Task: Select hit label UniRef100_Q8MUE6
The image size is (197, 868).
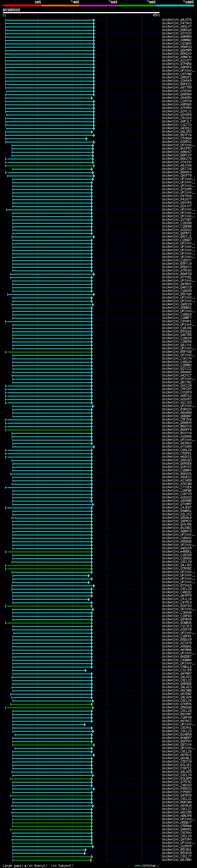Action: pos(177,464)
